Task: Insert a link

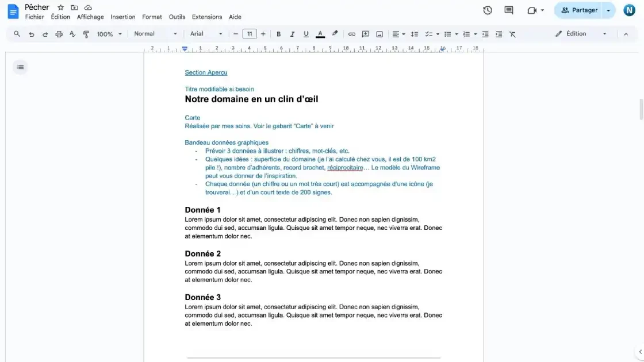Action: pos(351,34)
